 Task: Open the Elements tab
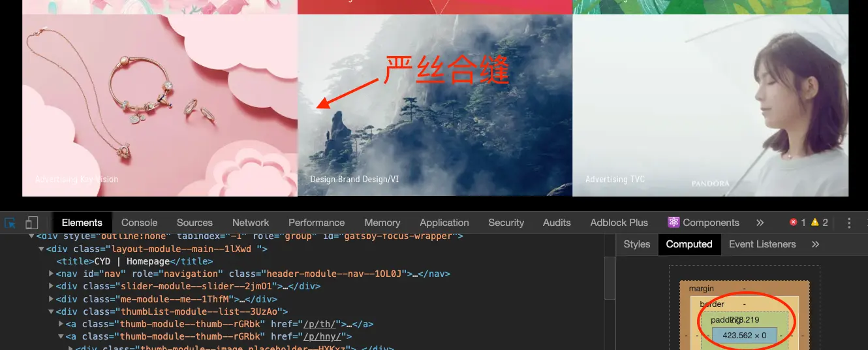(x=82, y=223)
